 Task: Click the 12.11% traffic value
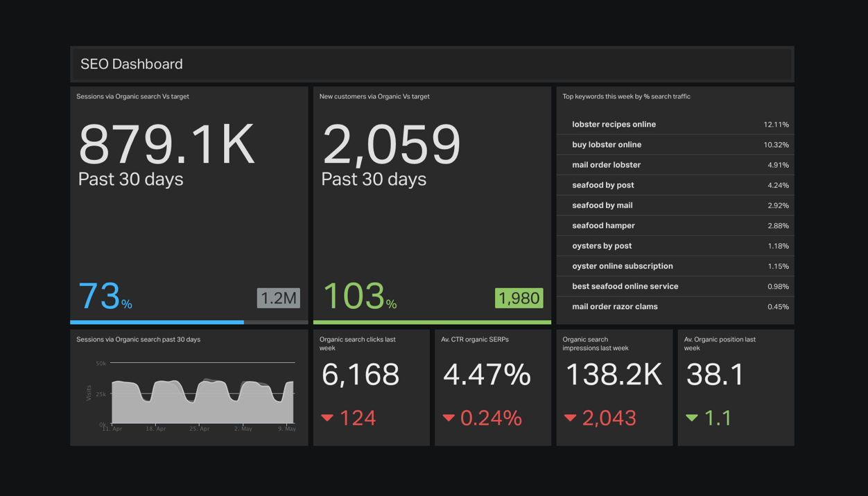click(x=776, y=125)
